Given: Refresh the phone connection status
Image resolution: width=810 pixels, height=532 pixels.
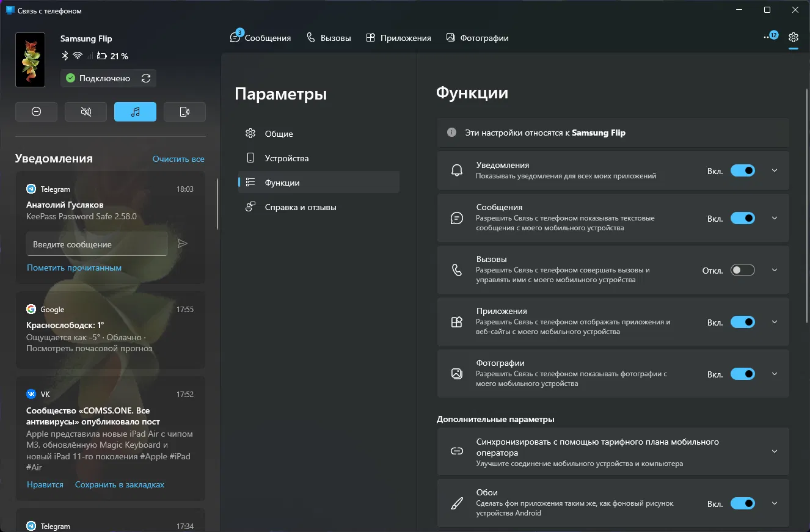Looking at the screenshot, I should (x=145, y=78).
